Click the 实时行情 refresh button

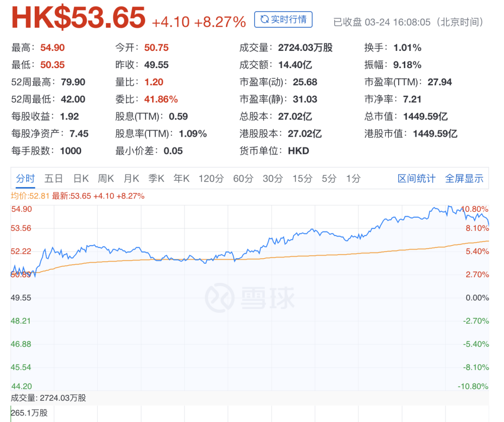click(283, 20)
